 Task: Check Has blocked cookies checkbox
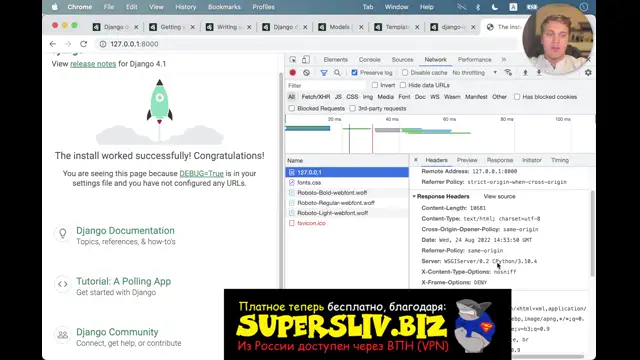[517, 97]
